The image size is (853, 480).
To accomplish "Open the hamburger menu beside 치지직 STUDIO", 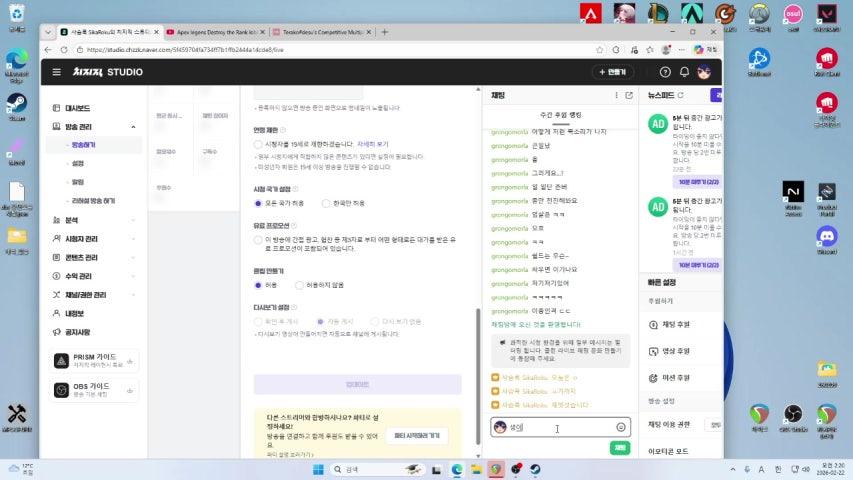I will pyautogui.click(x=56, y=72).
